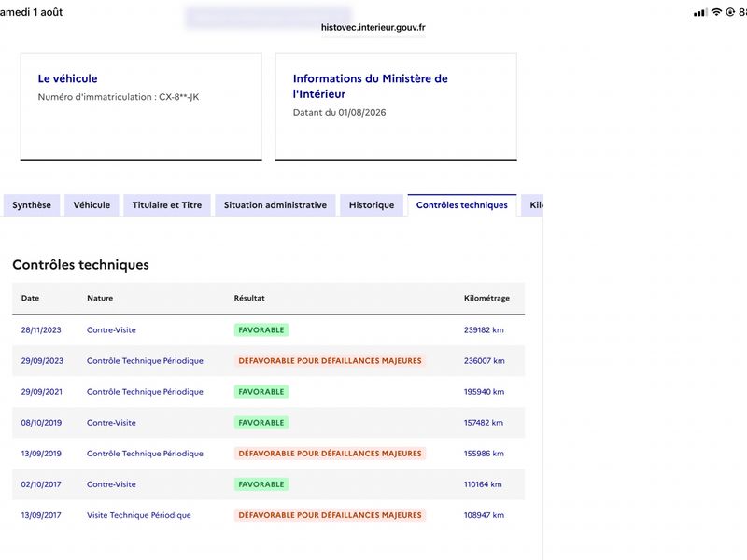Click the Le véhicule card heading

(x=67, y=78)
